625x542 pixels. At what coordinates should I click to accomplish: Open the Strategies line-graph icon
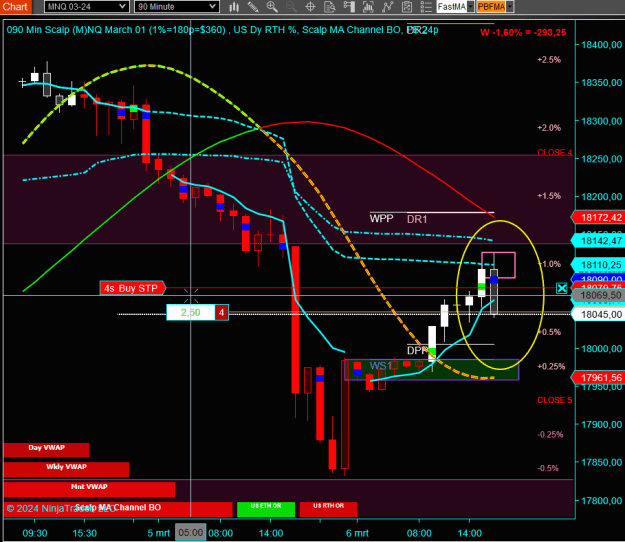coord(387,7)
